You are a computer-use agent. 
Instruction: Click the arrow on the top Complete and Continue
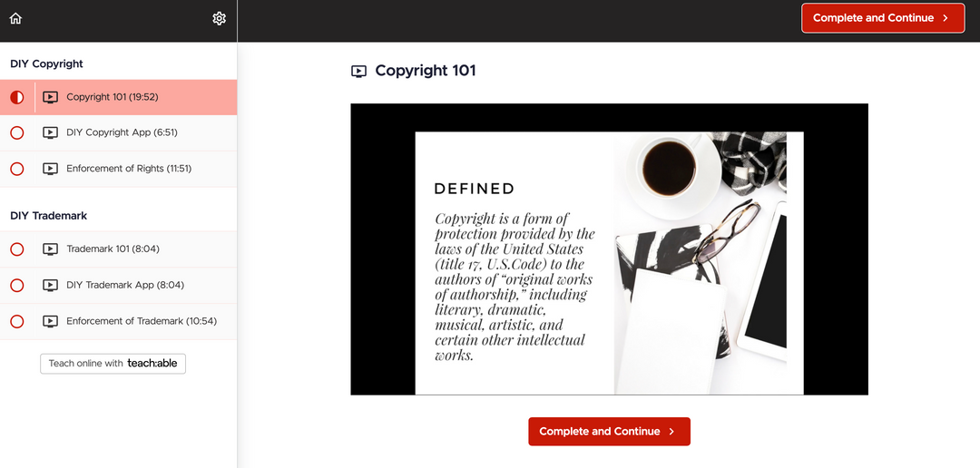point(945,18)
